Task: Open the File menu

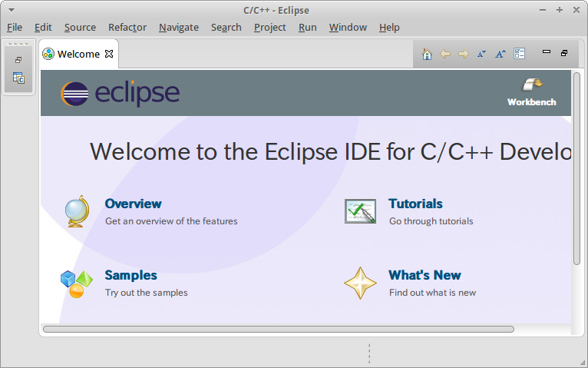Action: [15, 28]
